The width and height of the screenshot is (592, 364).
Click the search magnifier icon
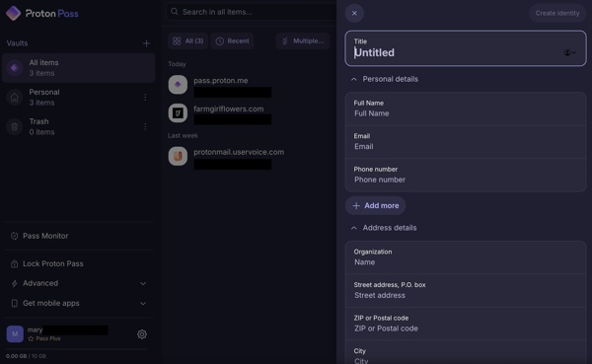point(175,12)
